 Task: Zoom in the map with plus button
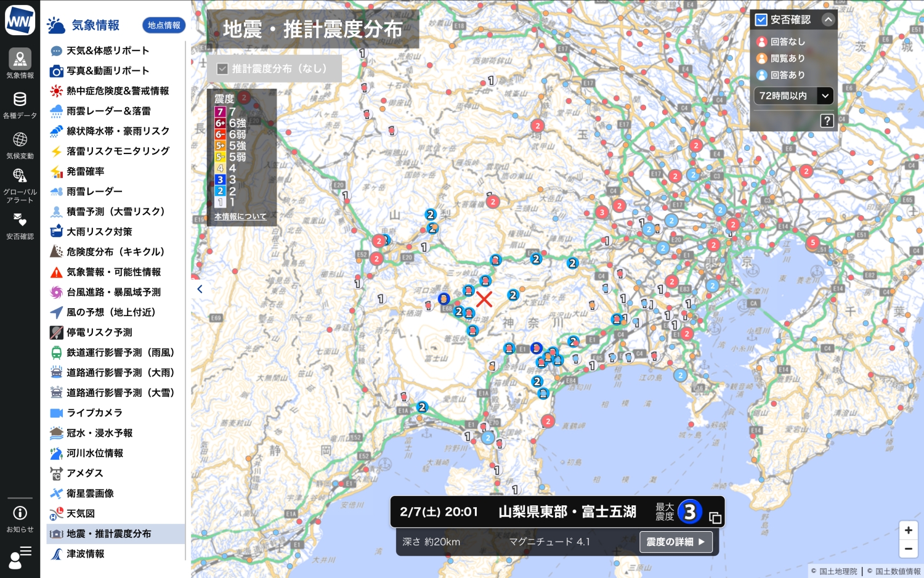pos(908,530)
